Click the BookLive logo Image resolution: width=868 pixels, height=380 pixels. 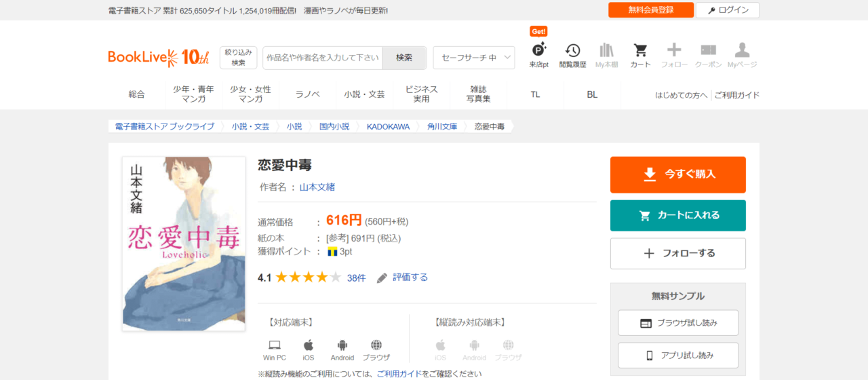coord(159,58)
